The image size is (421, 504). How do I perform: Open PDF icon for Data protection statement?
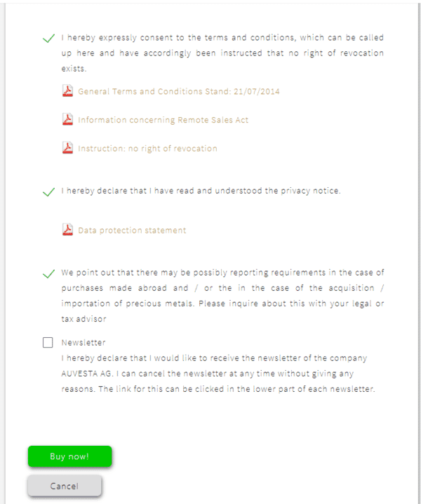coord(67,230)
